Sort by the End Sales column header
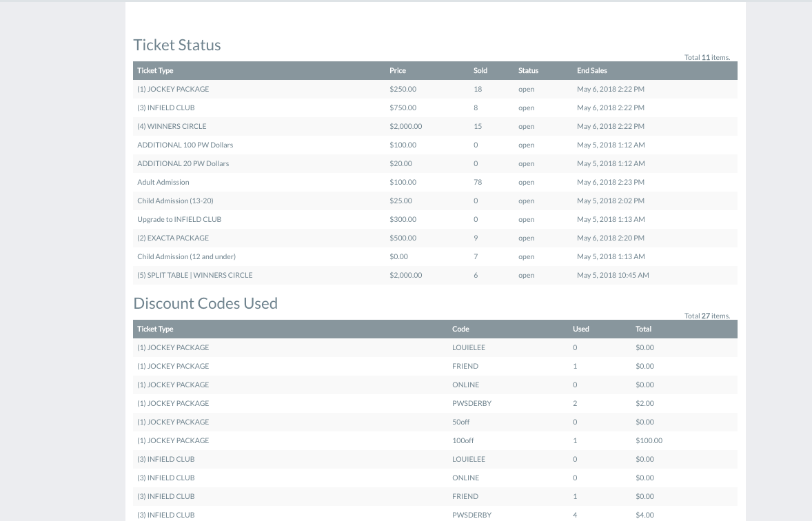 pos(591,70)
